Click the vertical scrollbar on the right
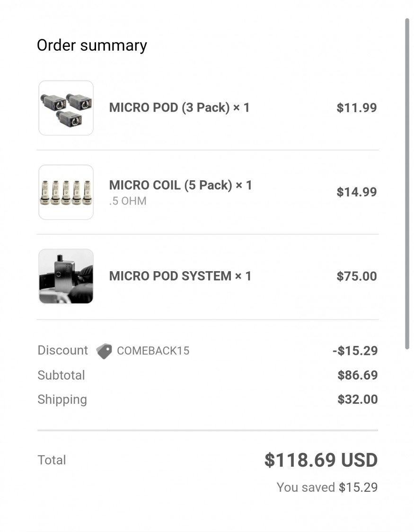The image size is (414, 532). (407, 184)
